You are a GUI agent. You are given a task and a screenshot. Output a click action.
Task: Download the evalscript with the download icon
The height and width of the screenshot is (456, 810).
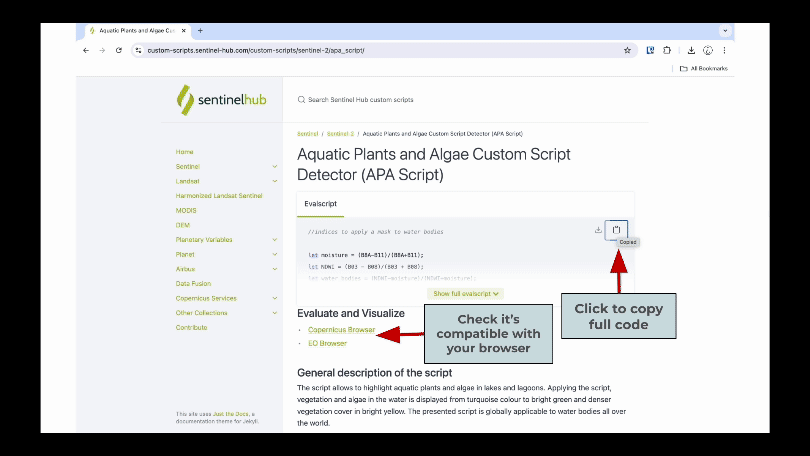(x=598, y=230)
